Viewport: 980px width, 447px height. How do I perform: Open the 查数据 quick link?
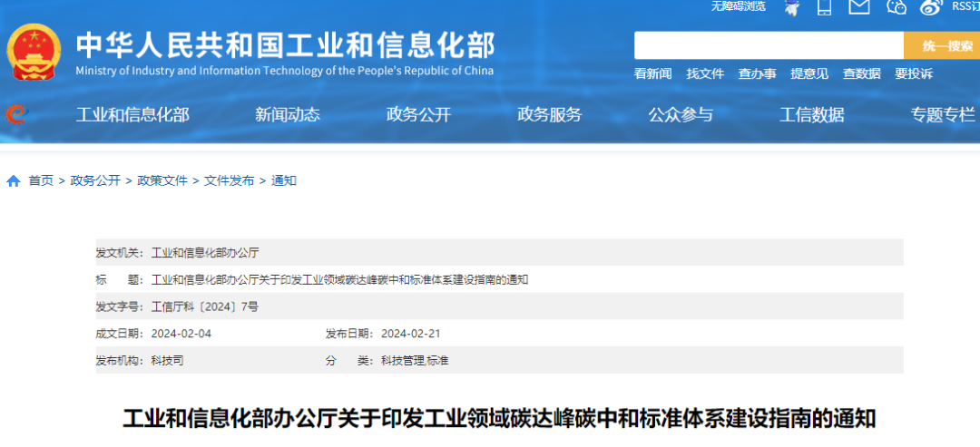click(x=861, y=73)
